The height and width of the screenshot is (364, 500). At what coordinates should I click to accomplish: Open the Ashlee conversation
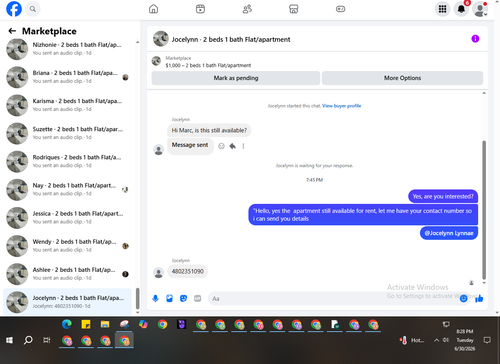coord(67,274)
